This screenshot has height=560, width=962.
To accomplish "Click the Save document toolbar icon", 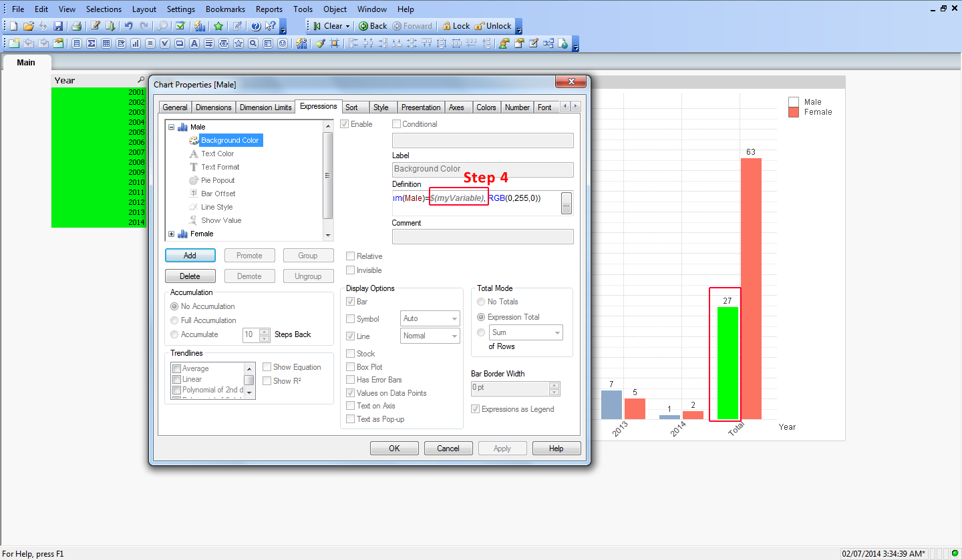I will [58, 26].
